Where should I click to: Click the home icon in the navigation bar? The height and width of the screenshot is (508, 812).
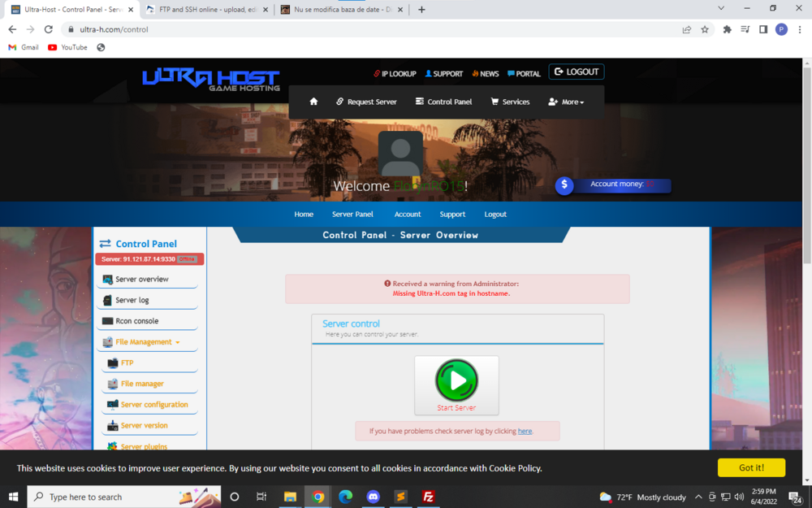point(313,102)
